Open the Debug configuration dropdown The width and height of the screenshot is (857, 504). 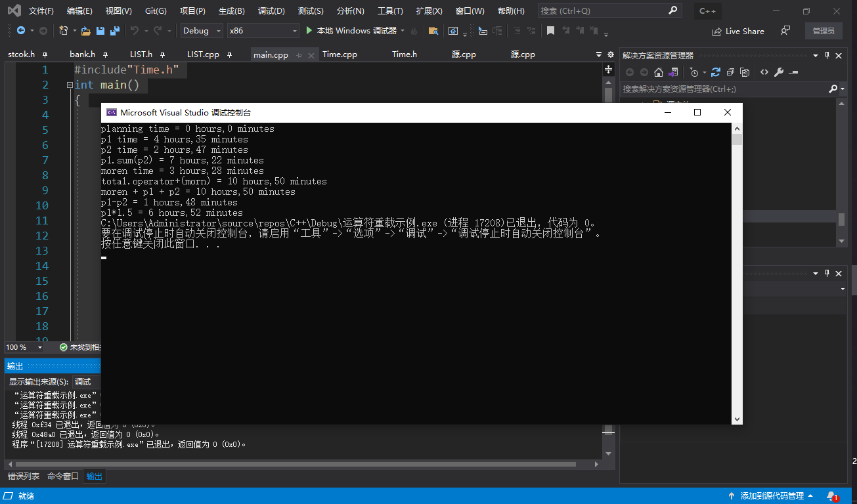pos(202,31)
